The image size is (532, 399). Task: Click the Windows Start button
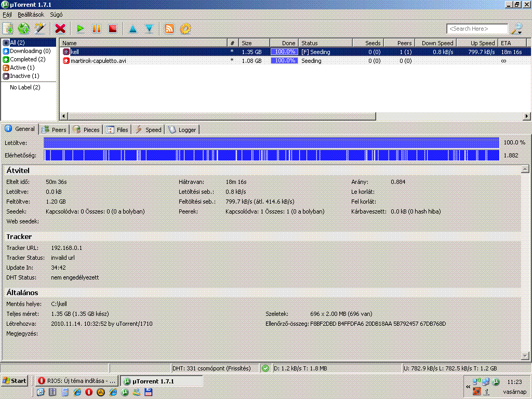[14, 381]
